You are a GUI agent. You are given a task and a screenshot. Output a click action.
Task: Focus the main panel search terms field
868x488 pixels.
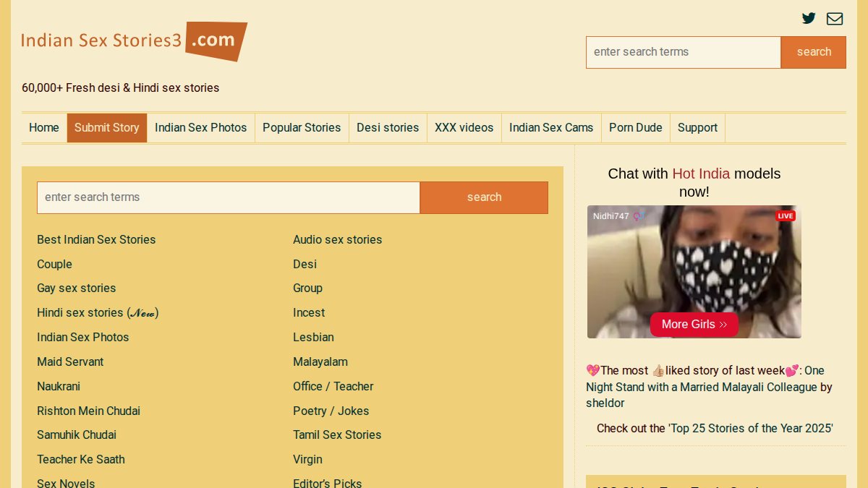point(229,197)
